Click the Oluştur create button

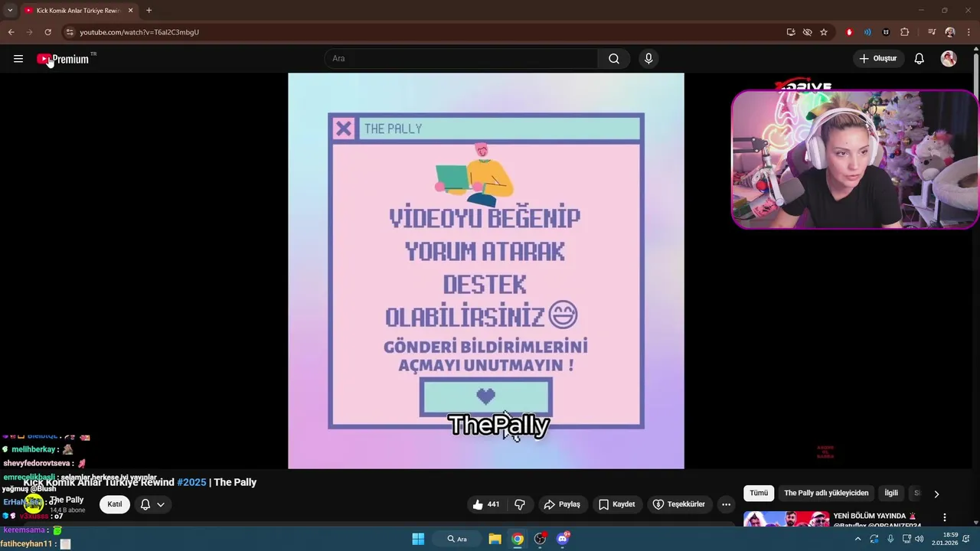[879, 59]
